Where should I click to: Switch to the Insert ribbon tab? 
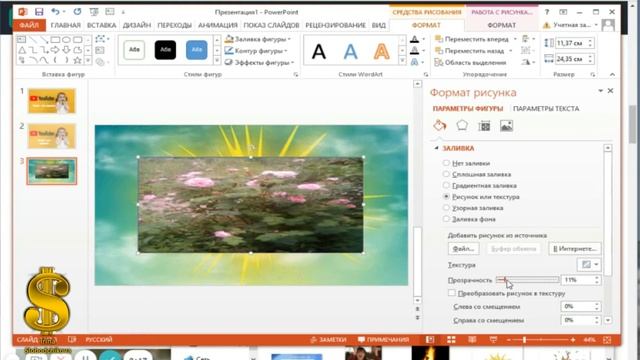[102, 25]
